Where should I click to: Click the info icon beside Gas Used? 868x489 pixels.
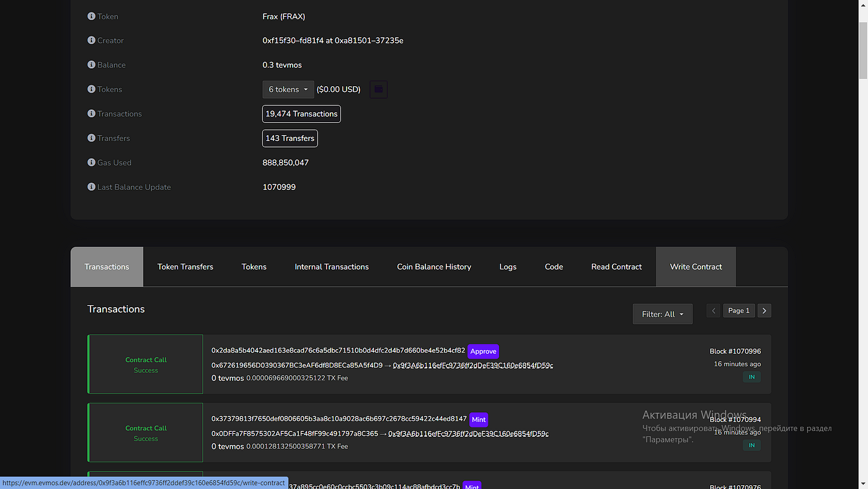pyautogui.click(x=92, y=163)
